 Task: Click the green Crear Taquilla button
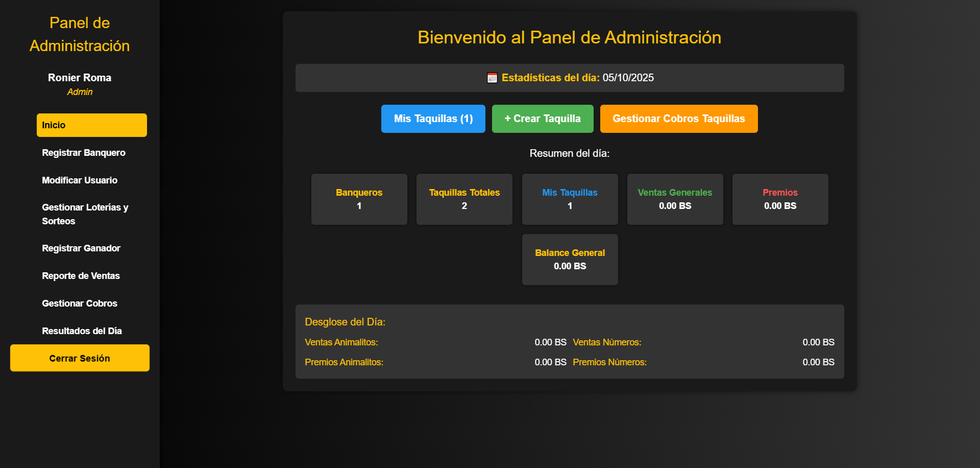pyautogui.click(x=543, y=119)
